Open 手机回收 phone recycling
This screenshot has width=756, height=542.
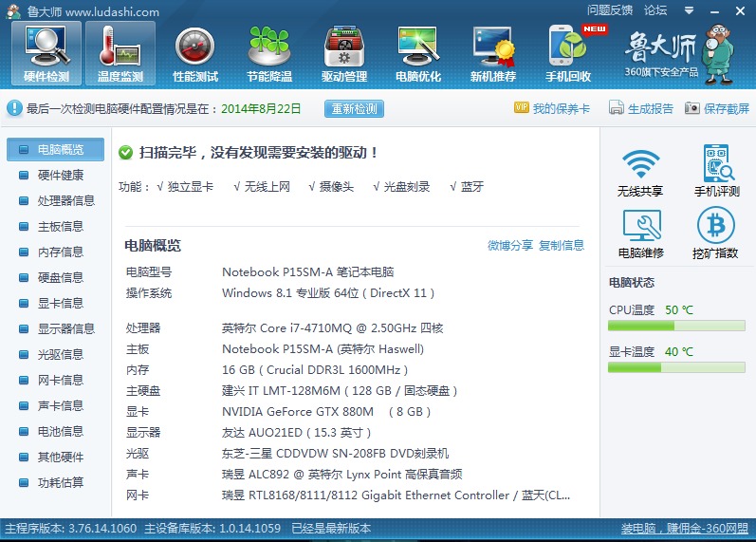pos(568,55)
